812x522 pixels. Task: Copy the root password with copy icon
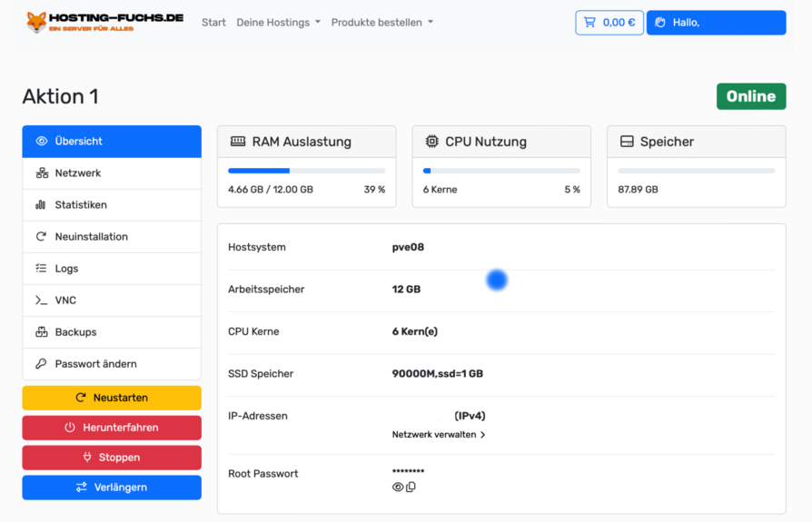(x=411, y=487)
